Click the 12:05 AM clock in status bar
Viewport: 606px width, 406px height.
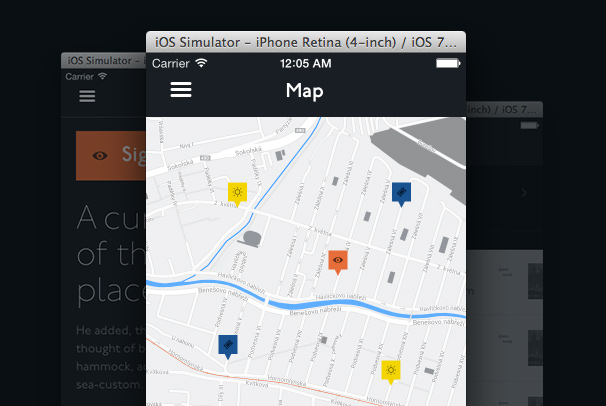pos(305,63)
